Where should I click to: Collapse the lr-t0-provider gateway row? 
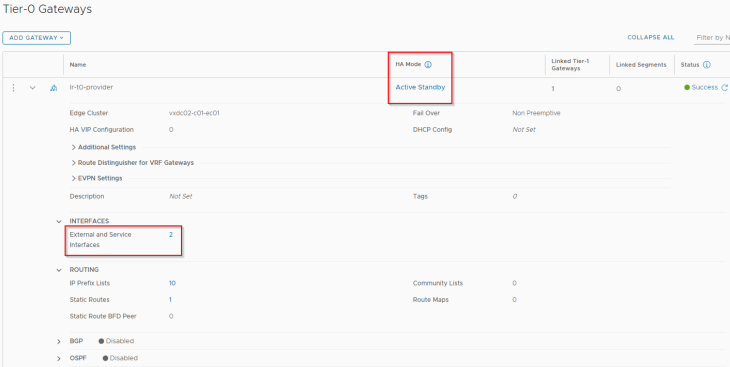33,88
